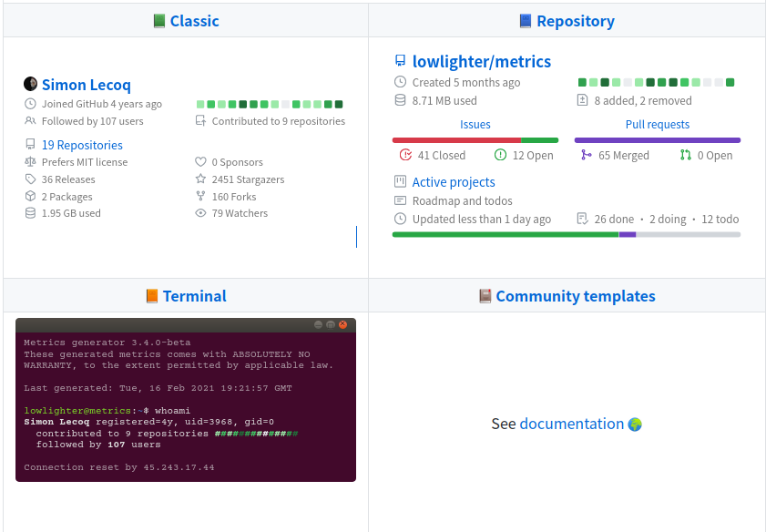766x532 pixels.
Task: Click the globe emoji after documentation
Action: pyautogui.click(x=635, y=424)
